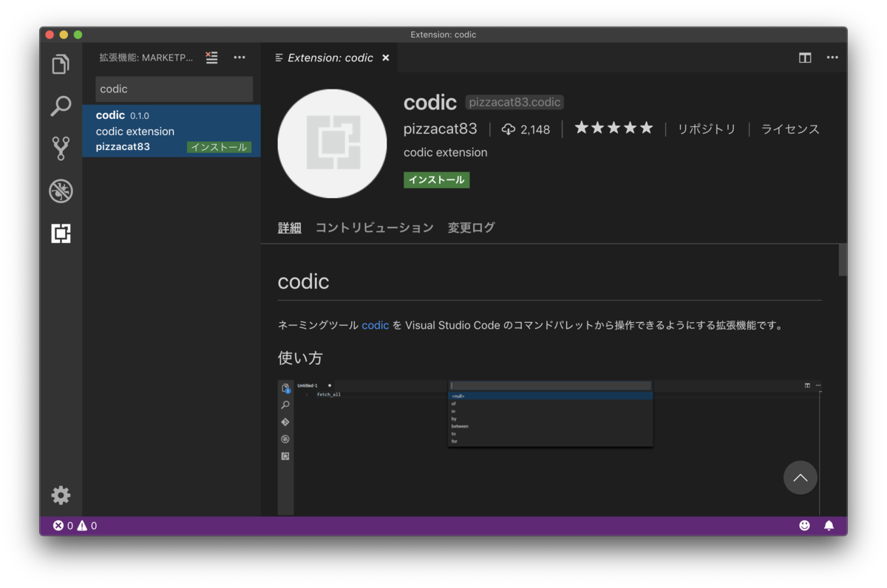887x588 pixels.
Task: Open the notifications bell
Action: pyautogui.click(x=829, y=526)
